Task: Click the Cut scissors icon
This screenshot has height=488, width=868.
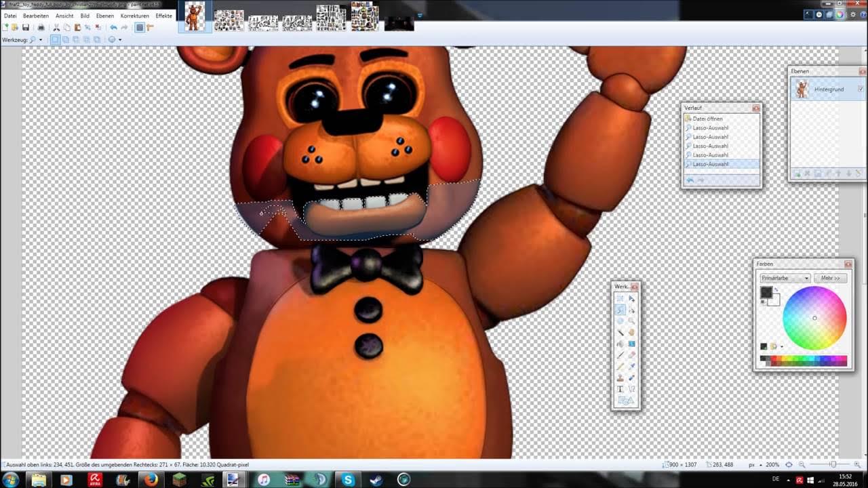Action: [x=56, y=27]
